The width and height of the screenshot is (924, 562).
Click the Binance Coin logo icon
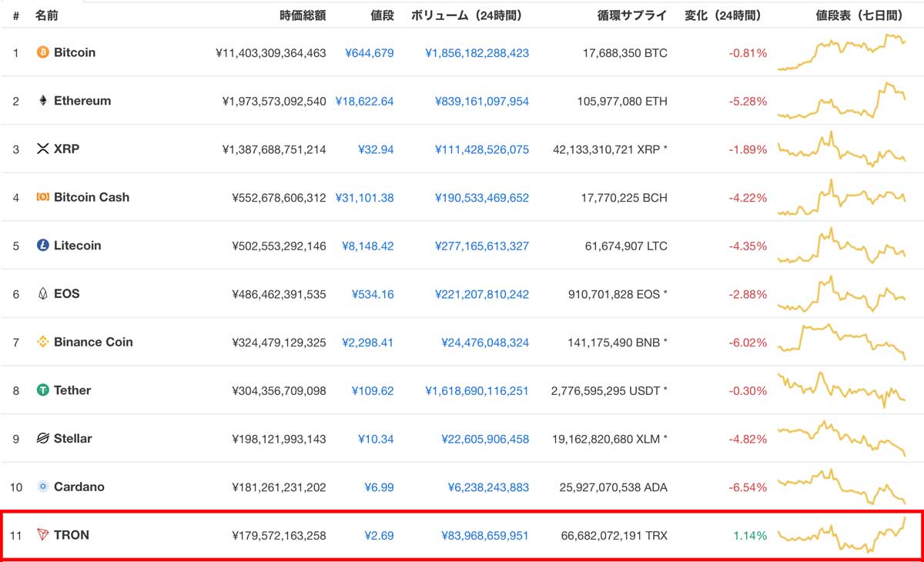click(43, 342)
